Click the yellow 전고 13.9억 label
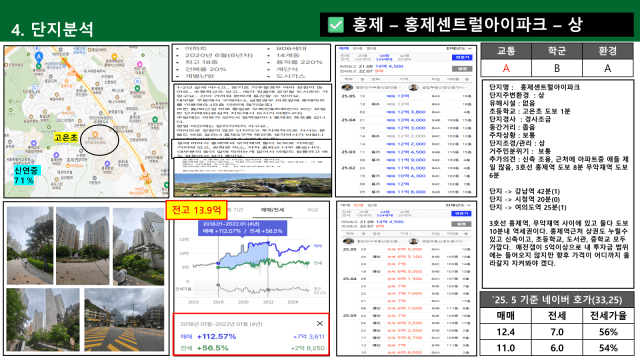 tap(196, 210)
